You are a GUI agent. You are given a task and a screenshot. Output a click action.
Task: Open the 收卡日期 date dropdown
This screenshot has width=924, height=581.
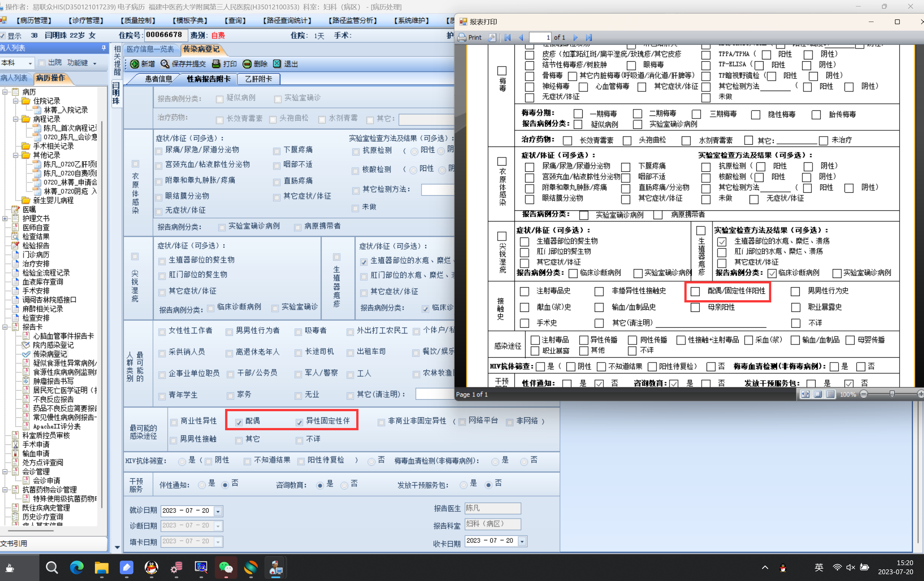pos(522,541)
